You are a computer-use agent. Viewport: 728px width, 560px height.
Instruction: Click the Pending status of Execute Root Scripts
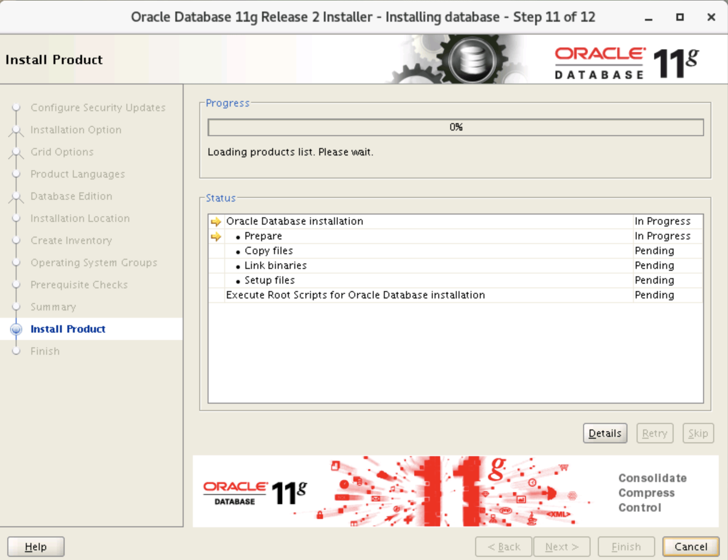coord(654,295)
